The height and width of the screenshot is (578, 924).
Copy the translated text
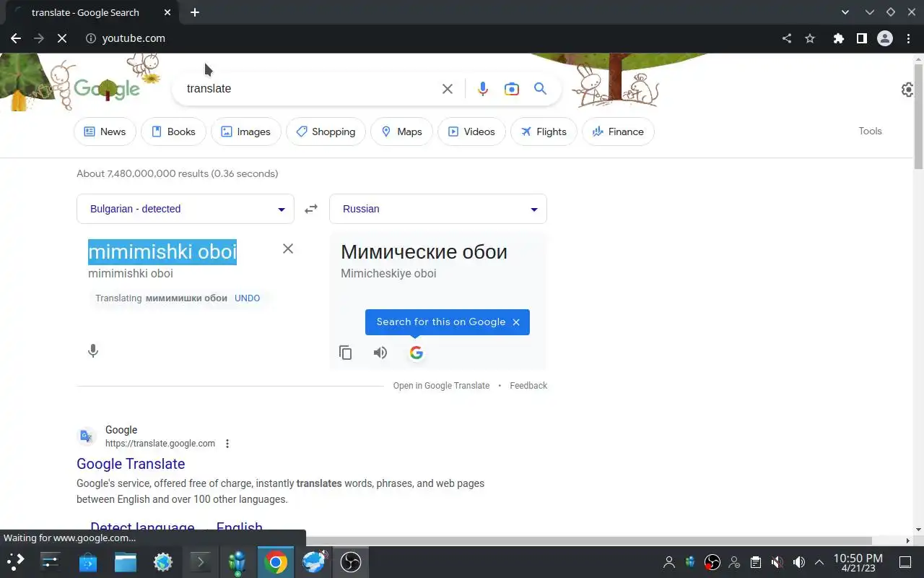click(x=346, y=353)
